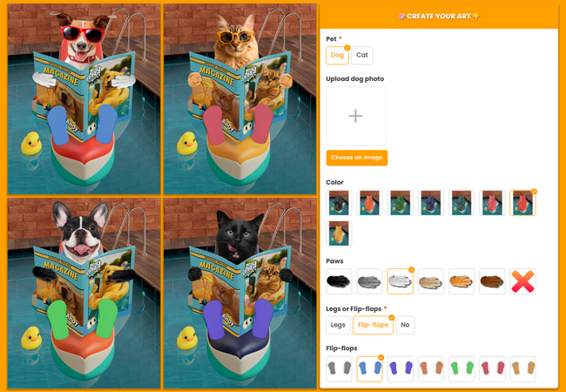Pick the yellow float color swatch
The image size is (566, 392).
[x=339, y=233]
